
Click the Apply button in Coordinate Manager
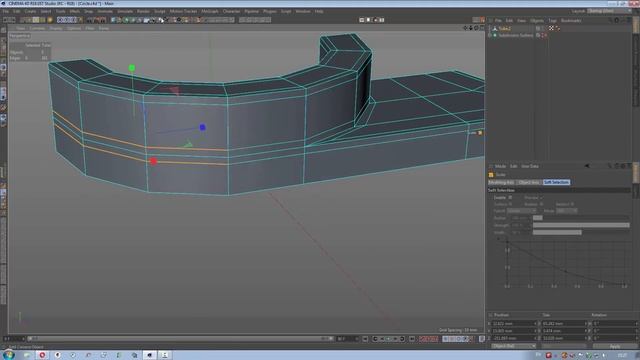[x=615, y=346]
